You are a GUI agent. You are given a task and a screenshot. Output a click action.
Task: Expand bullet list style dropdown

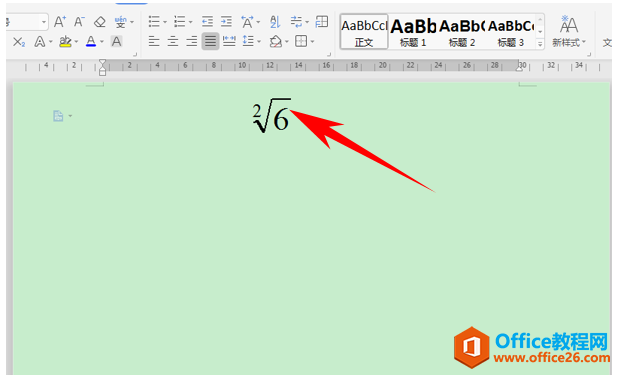pos(165,22)
